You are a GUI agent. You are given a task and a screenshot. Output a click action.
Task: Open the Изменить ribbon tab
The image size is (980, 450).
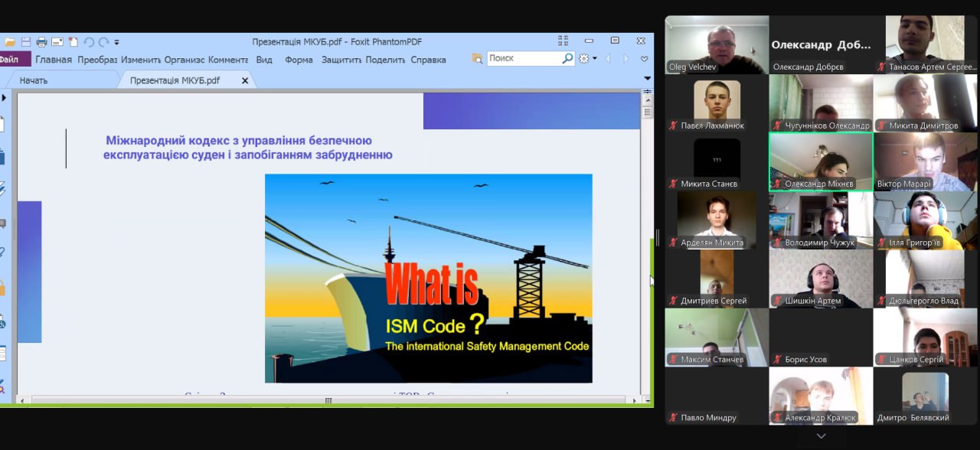coord(141,60)
